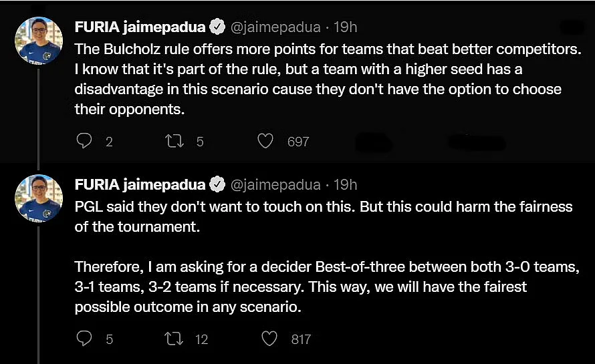
Task: Open profile picture on first tweet
Action: pos(39,41)
